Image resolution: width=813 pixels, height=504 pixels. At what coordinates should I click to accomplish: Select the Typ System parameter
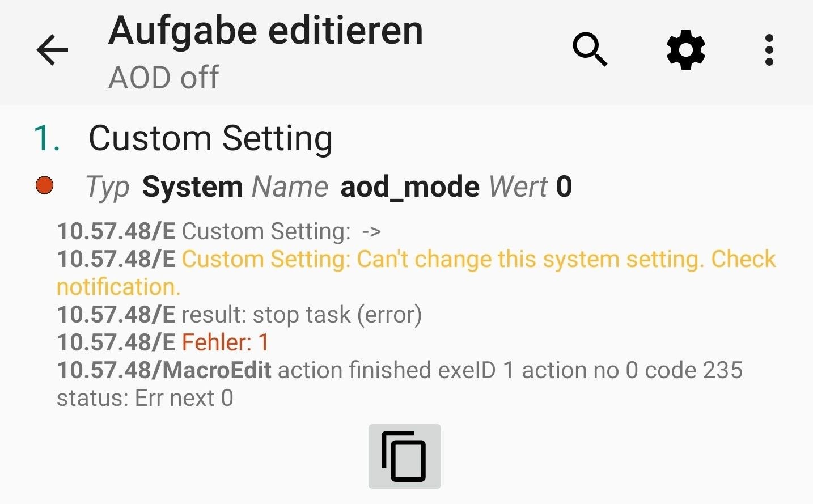(x=164, y=187)
